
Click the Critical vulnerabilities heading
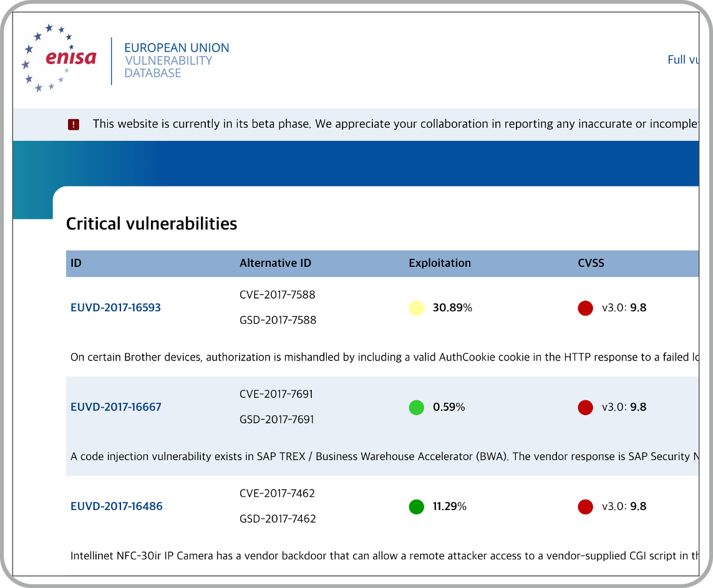(x=152, y=224)
